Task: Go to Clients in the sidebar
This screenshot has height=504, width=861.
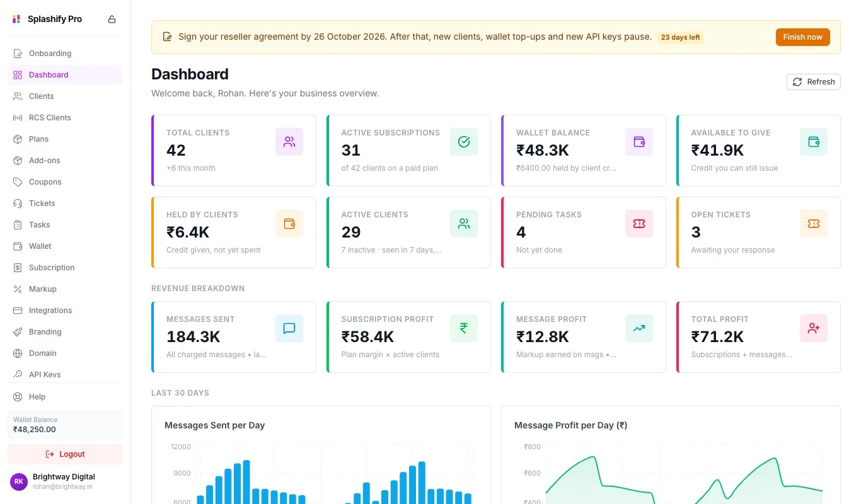Action: 65,96
